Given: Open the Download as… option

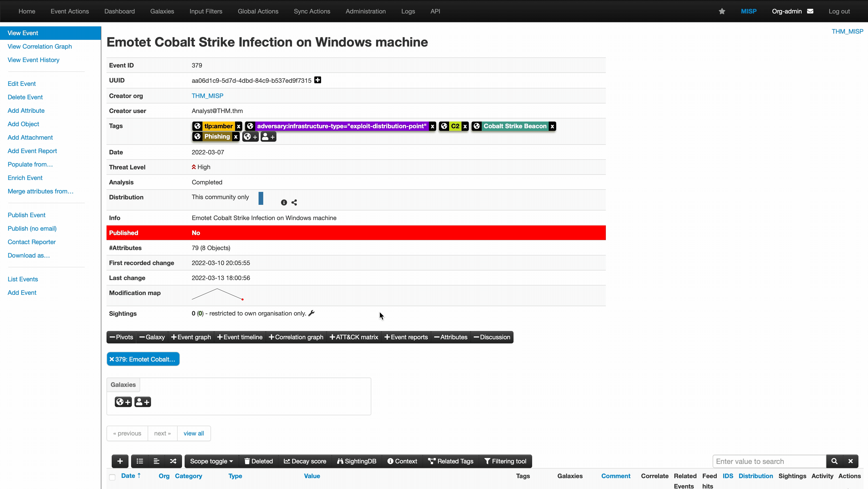Looking at the screenshot, I should click(x=29, y=255).
